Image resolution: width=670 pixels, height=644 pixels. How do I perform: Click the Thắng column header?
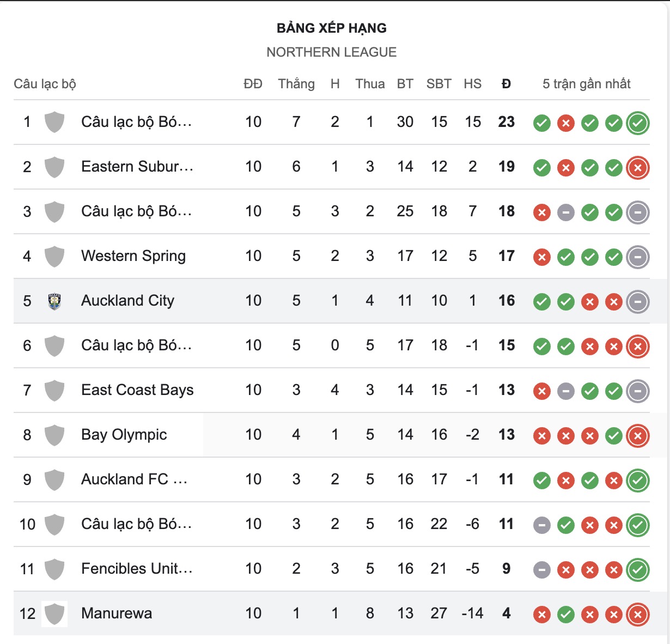tap(296, 84)
